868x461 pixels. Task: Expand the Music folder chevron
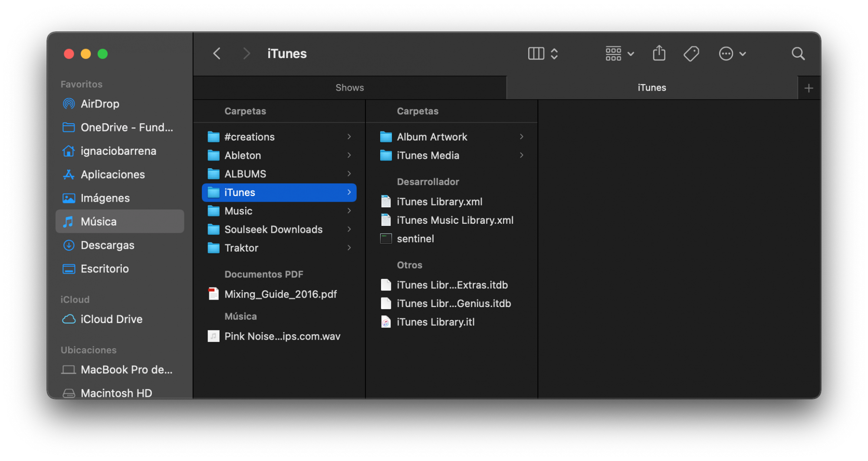point(349,211)
